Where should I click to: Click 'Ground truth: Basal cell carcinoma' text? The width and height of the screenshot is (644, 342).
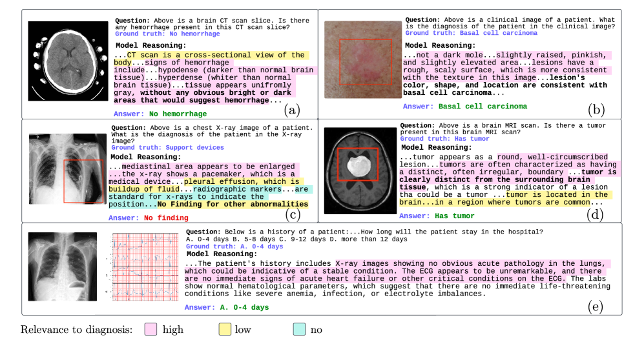click(471, 33)
